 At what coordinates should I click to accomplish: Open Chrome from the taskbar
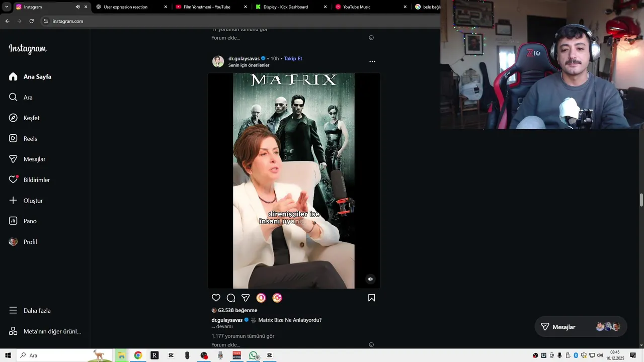pos(138,355)
